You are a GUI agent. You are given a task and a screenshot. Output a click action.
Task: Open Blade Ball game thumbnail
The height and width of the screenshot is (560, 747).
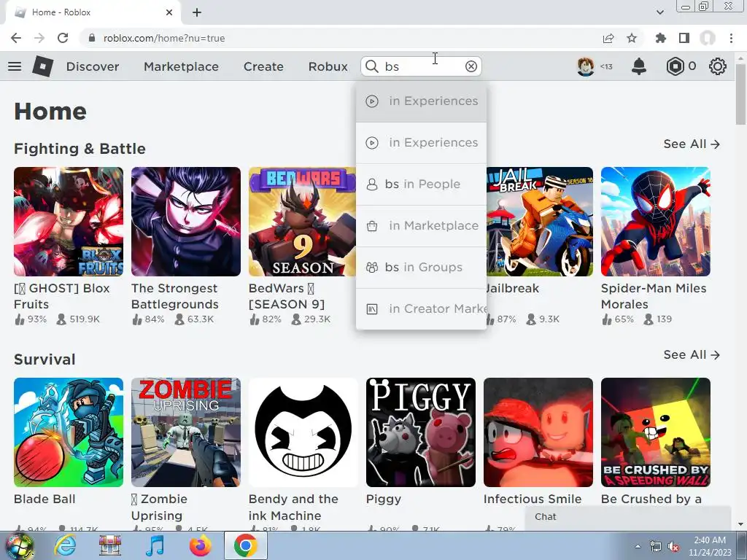point(69,432)
